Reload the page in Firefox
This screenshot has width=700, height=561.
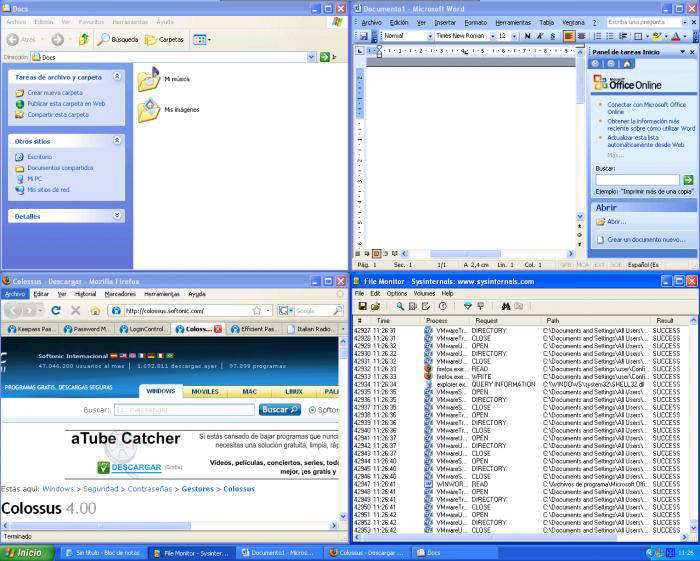point(56,310)
